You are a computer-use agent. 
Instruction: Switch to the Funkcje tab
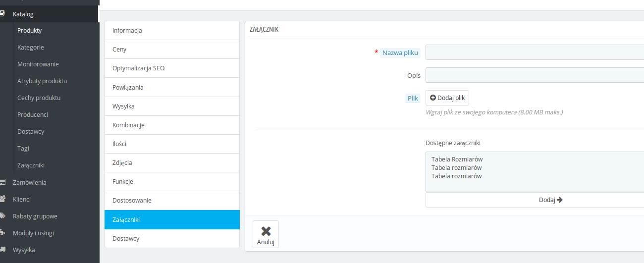172,181
